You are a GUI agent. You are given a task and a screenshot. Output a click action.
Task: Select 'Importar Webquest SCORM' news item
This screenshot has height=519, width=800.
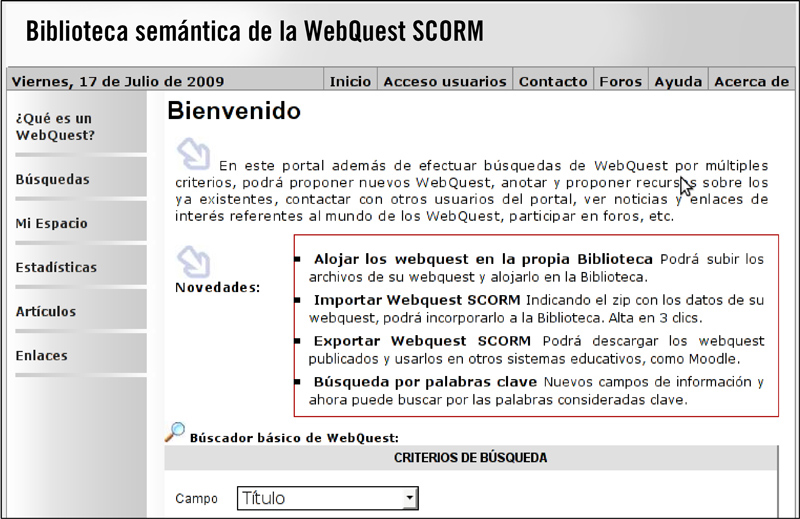tap(417, 300)
